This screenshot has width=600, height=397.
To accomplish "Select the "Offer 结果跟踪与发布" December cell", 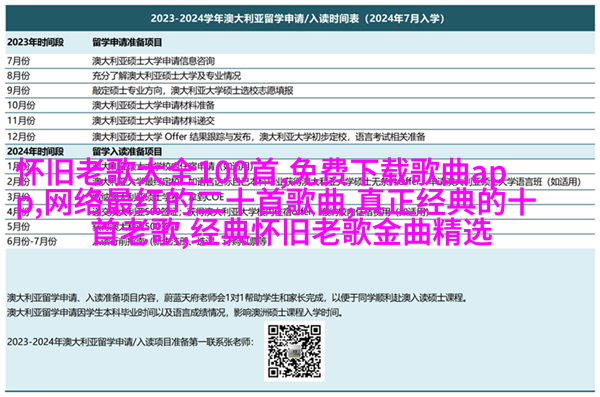I will (x=258, y=137).
